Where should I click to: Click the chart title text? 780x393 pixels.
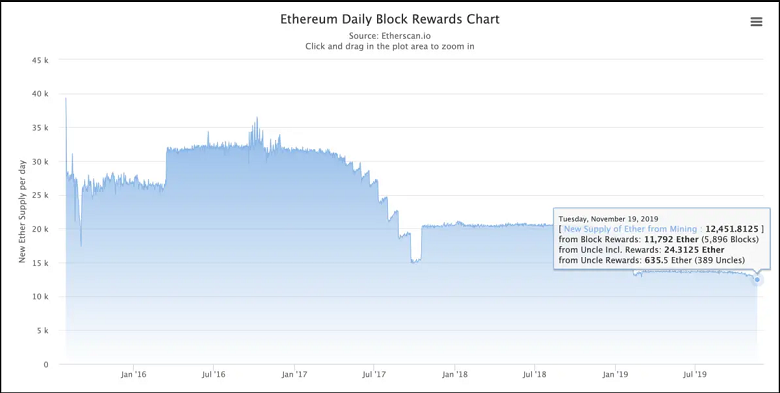[x=390, y=19]
